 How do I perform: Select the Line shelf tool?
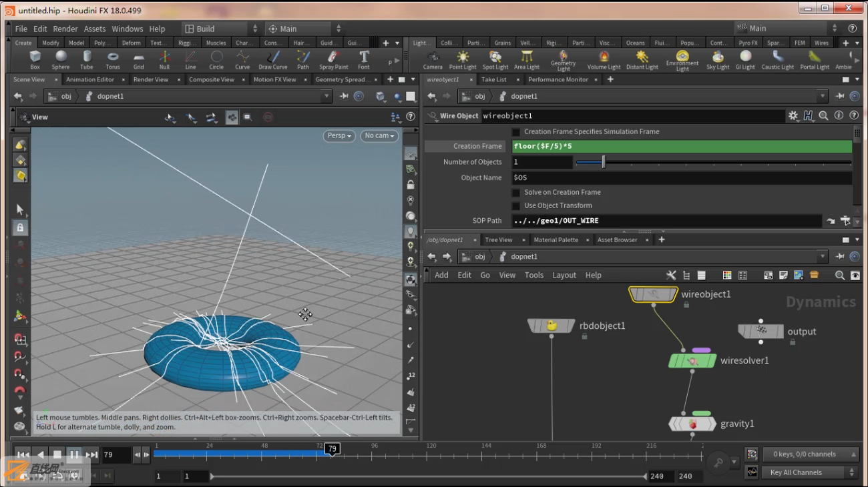[191, 60]
